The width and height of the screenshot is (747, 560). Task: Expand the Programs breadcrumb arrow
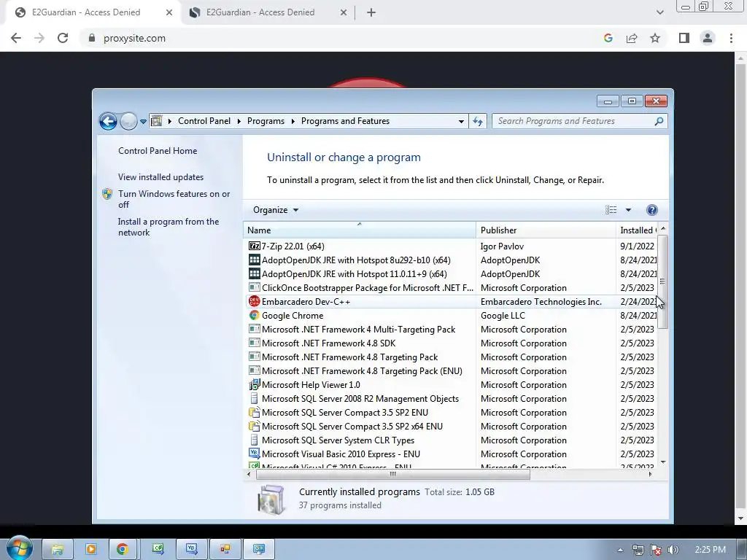click(293, 122)
